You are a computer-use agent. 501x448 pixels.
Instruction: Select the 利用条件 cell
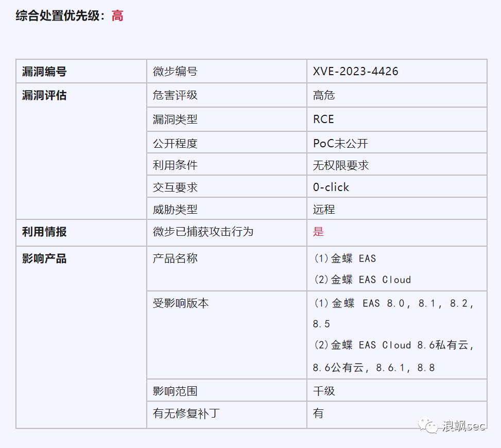pyautogui.click(x=227, y=164)
